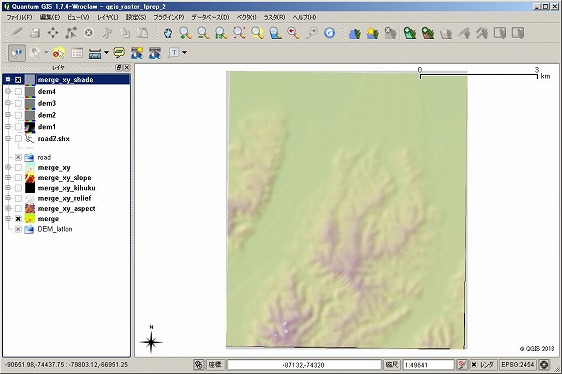Collapse the merge_xy_kihuku layer node

[8, 188]
